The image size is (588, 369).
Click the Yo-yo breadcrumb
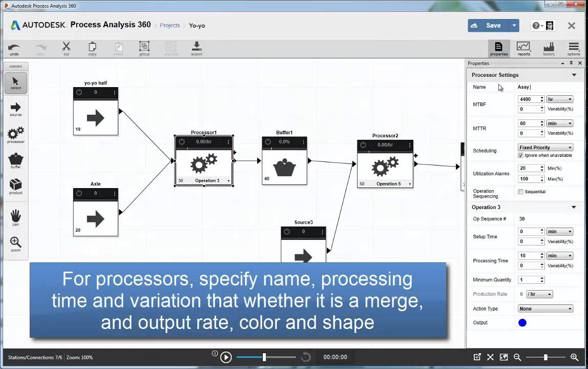[x=197, y=26]
